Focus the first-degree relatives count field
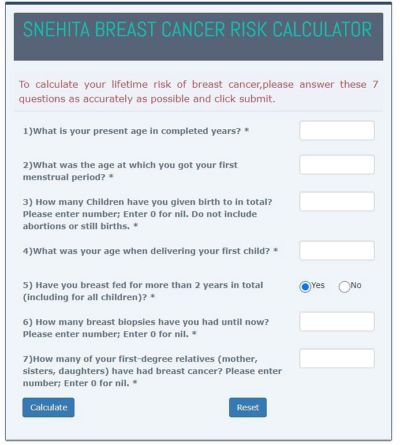The image size is (400, 445). coord(337,358)
